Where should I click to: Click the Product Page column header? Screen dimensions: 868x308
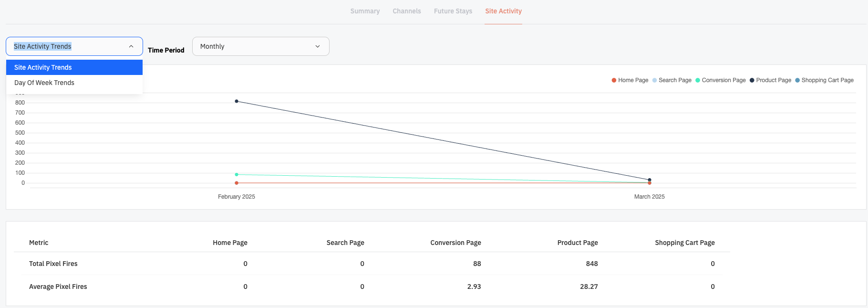click(x=578, y=243)
